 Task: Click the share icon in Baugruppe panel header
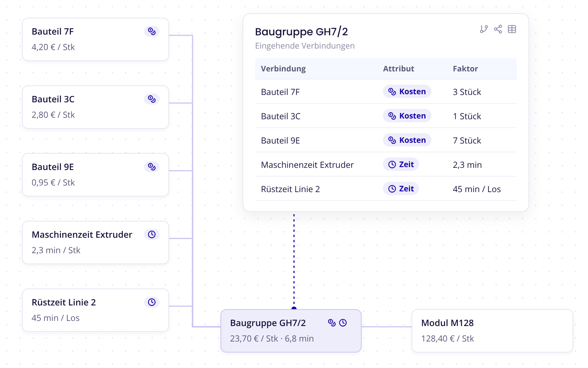click(498, 29)
